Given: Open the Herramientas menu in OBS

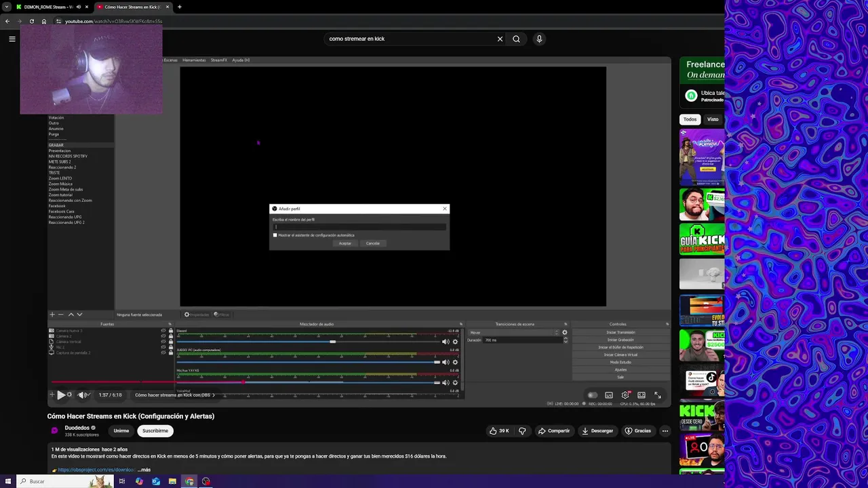Looking at the screenshot, I should [x=194, y=60].
